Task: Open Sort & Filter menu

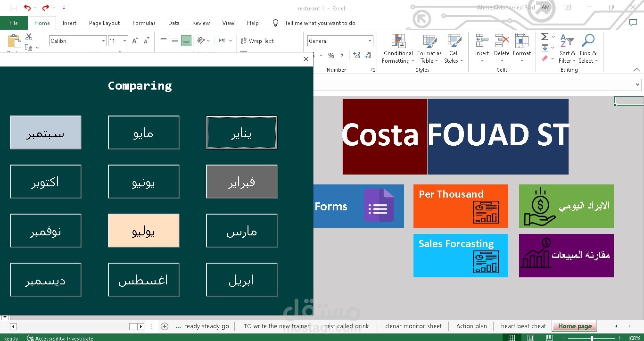Action: click(567, 49)
